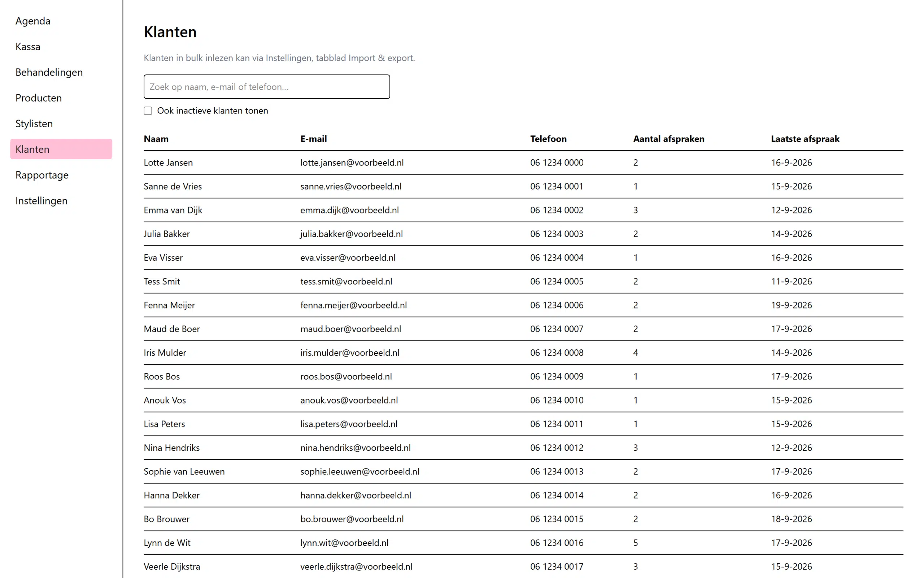Select Veerle Dijkstra customer
Screen dimensions: 924x578
(523, 566)
